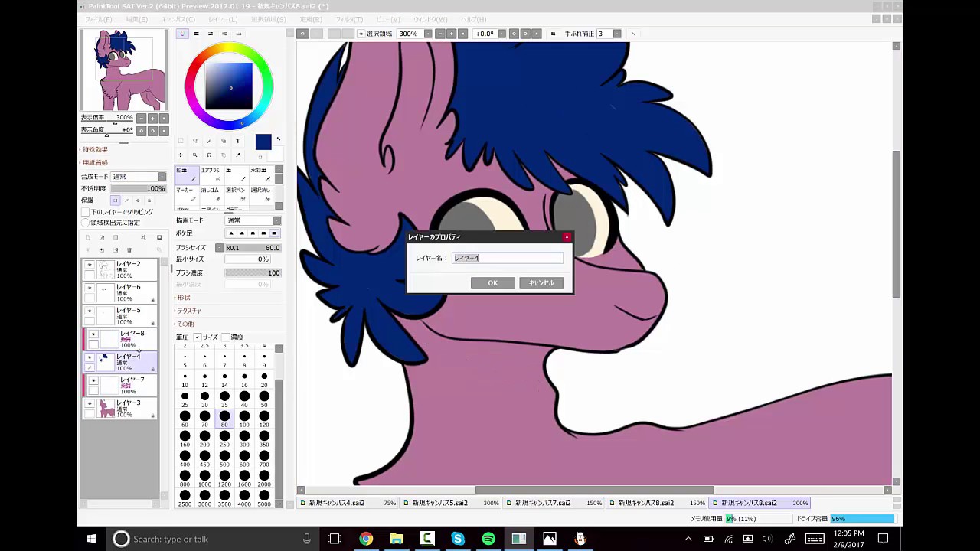Click the foreground dark blue color swatch
The width and height of the screenshot is (980, 551).
point(263,142)
